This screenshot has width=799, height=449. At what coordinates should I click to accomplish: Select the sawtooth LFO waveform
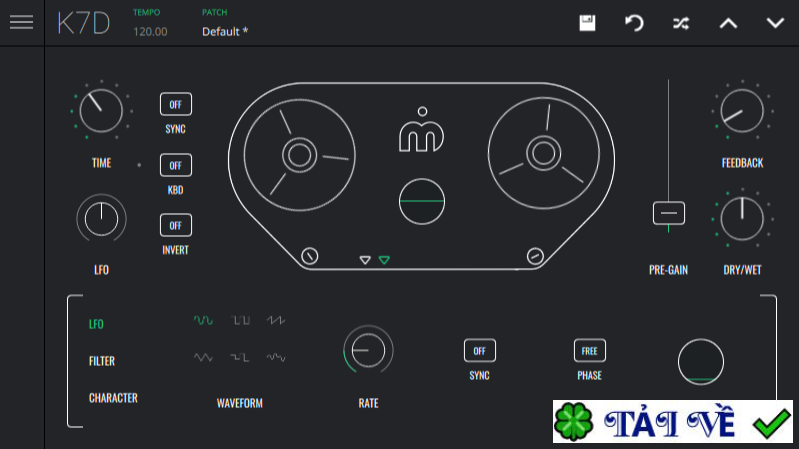tap(276, 320)
